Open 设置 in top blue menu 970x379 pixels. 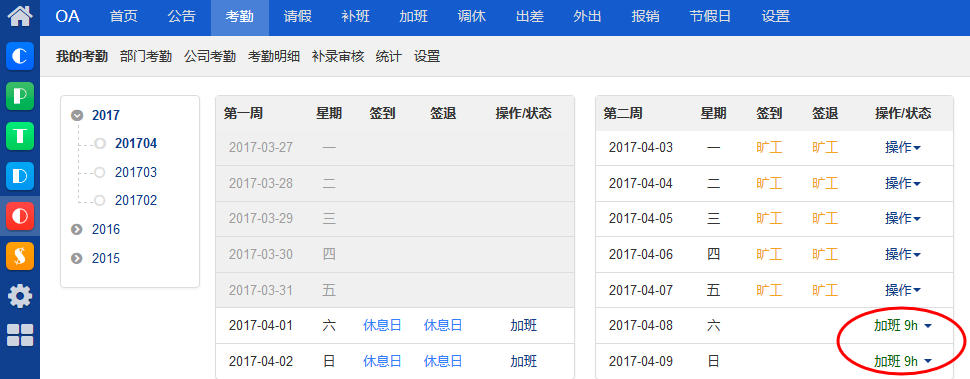pyautogui.click(x=776, y=17)
